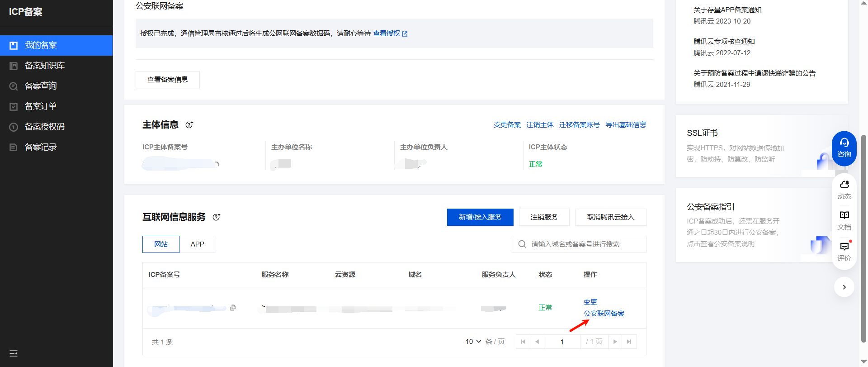This screenshot has height=367, width=868.
Task: Click the 评价 feedback icon
Action: click(x=844, y=247)
